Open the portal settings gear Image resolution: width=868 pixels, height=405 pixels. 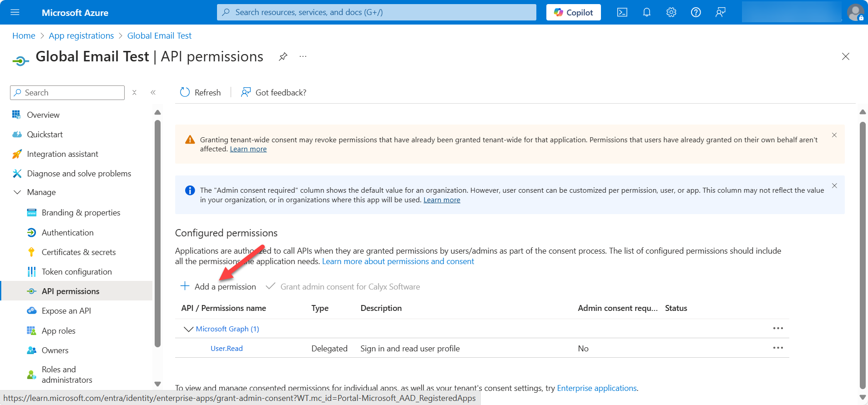pyautogui.click(x=671, y=12)
